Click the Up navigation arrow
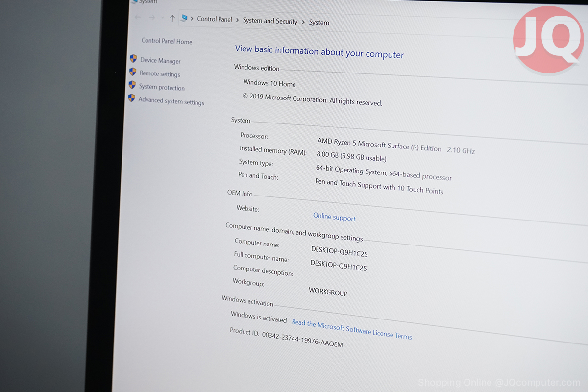 172,18
